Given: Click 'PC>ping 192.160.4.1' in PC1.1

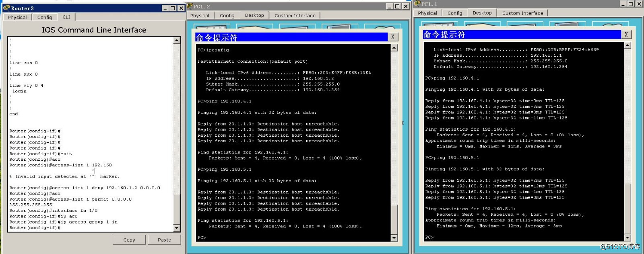Looking at the screenshot, I should (452, 78).
